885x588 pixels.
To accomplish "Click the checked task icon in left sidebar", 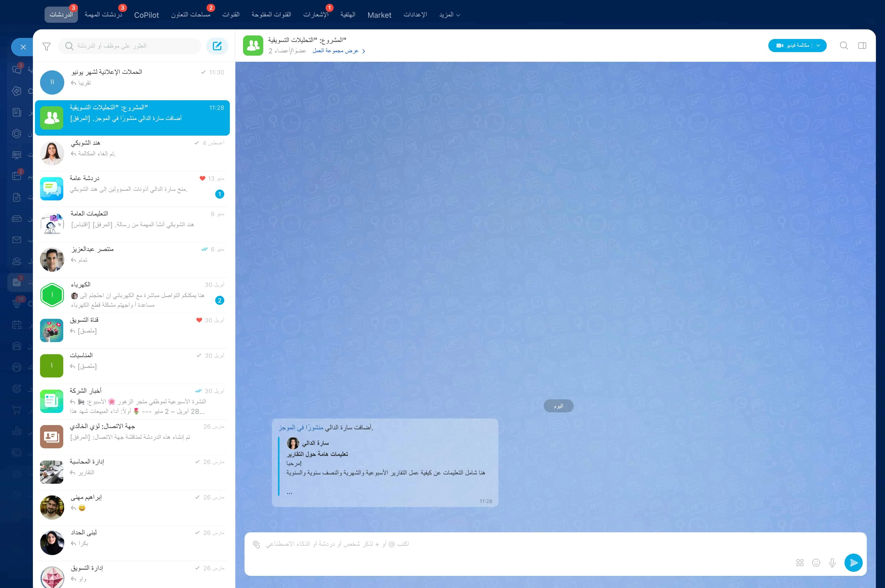I will [x=16, y=282].
